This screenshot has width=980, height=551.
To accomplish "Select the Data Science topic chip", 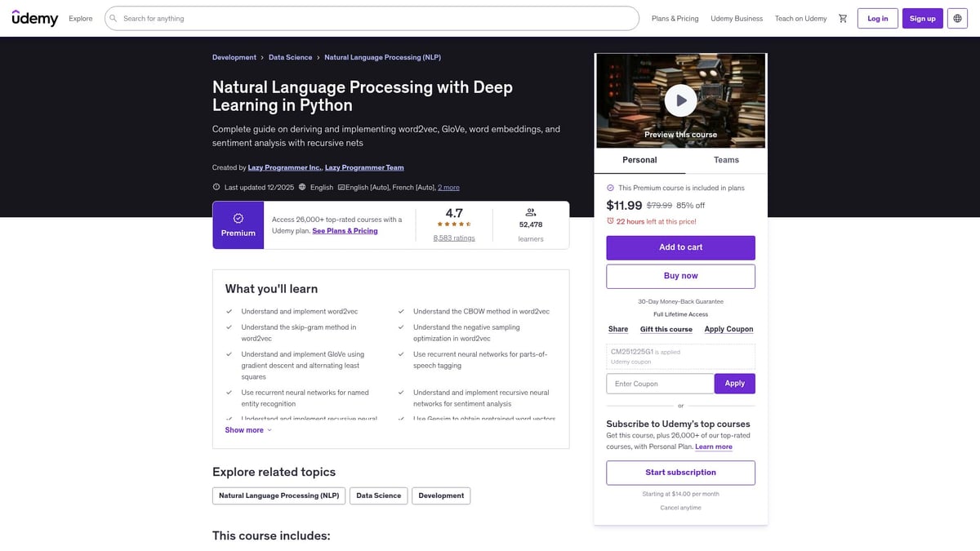I will tap(379, 495).
